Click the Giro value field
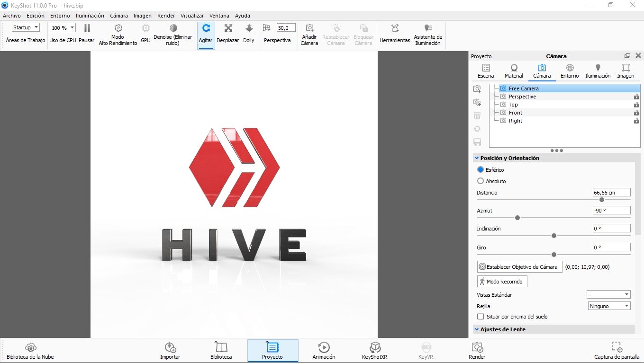The image size is (644, 363). 611,247
